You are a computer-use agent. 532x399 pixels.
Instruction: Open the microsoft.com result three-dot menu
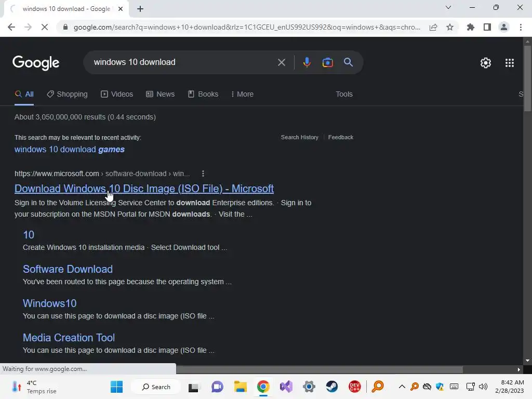pyautogui.click(x=203, y=174)
